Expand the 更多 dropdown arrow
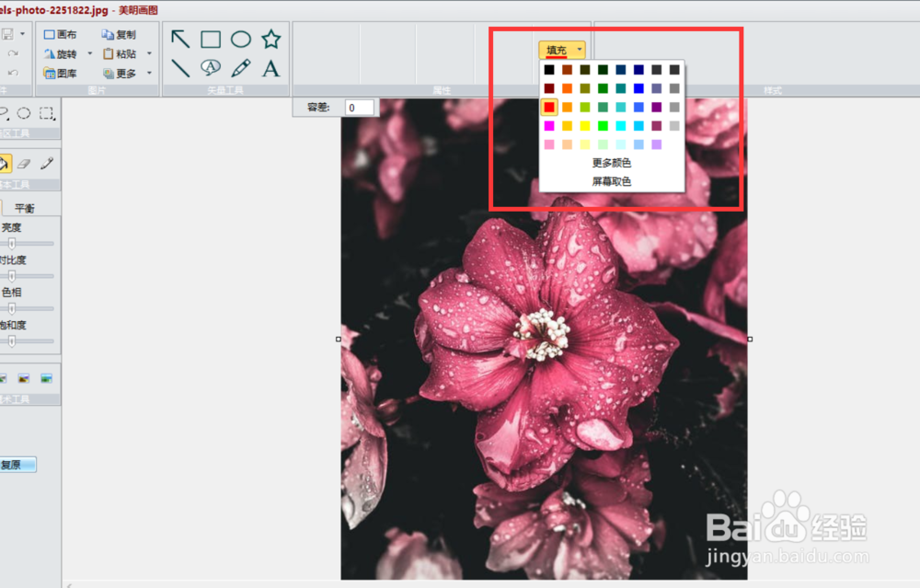 (x=149, y=73)
